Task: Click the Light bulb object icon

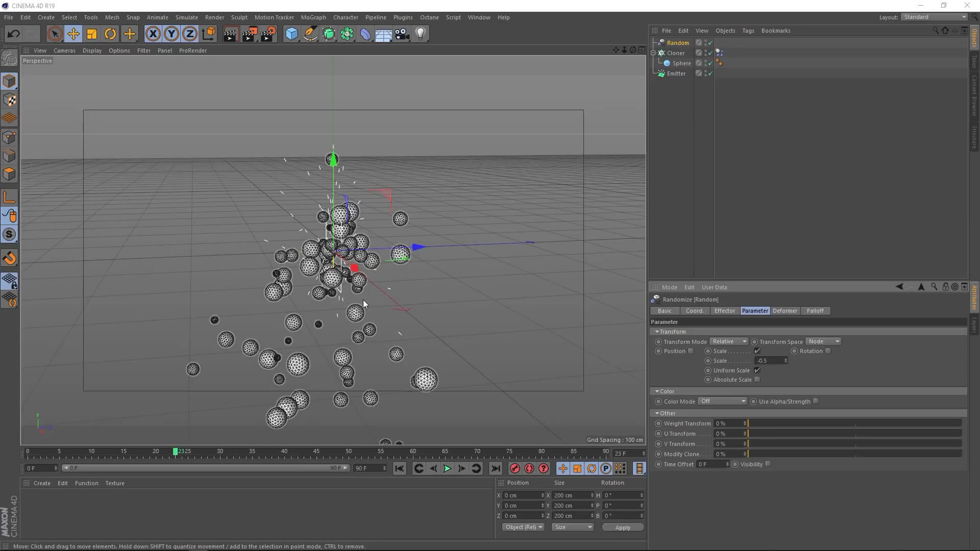Action: [421, 34]
